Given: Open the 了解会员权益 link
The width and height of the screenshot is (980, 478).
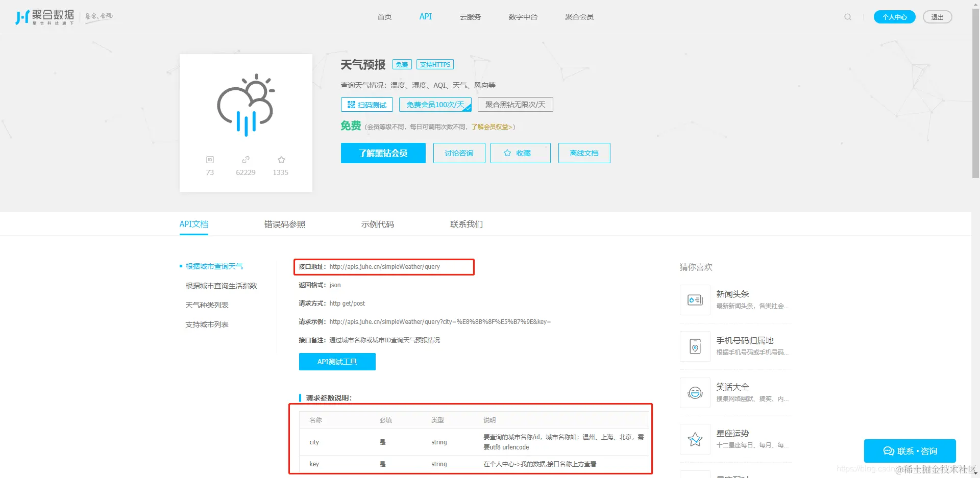Looking at the screenshot, I should point(492,127).
